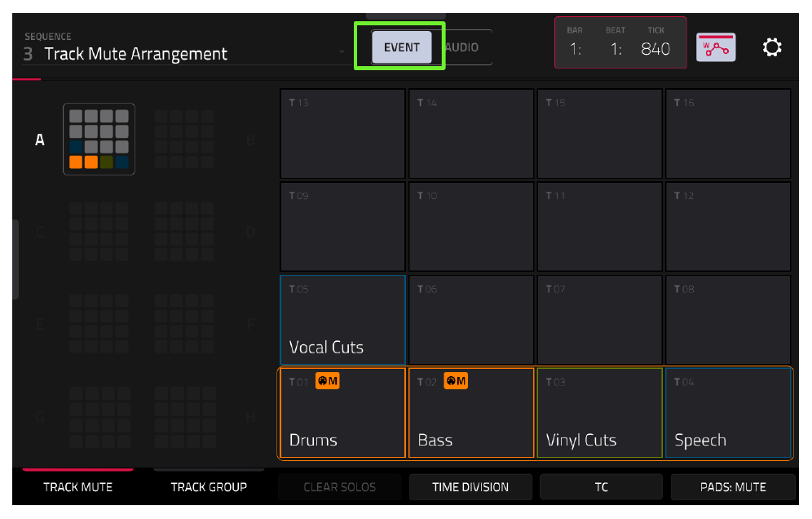Screen dimensions: 812x519
Task: Toggle track pad T16
Action: click(x=728, y=134)
